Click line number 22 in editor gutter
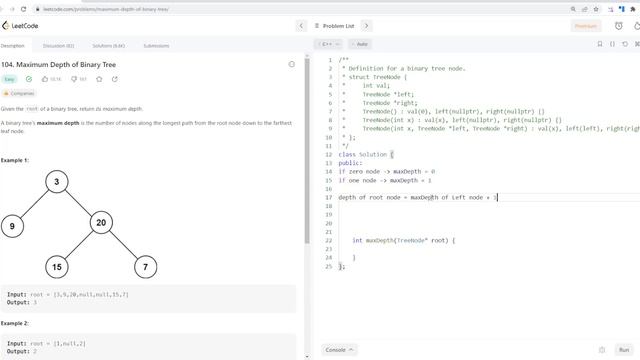Screen dimensions: 640x360 [x=329, y=240]
